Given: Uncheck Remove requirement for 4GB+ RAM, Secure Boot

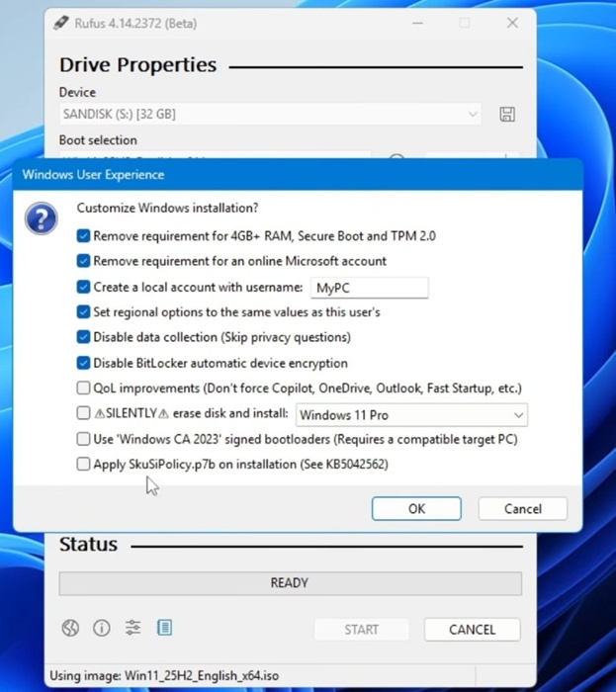Looking at the screenshot, I should 83,236.
